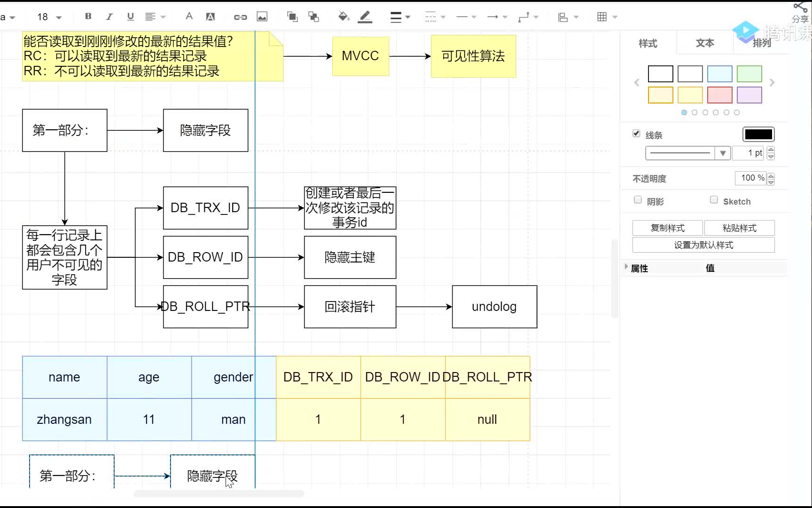This screenshot has height=508, width=812.
Task: Select the green style color swatch
Action: pyautogui.click(x=749, y=74)
